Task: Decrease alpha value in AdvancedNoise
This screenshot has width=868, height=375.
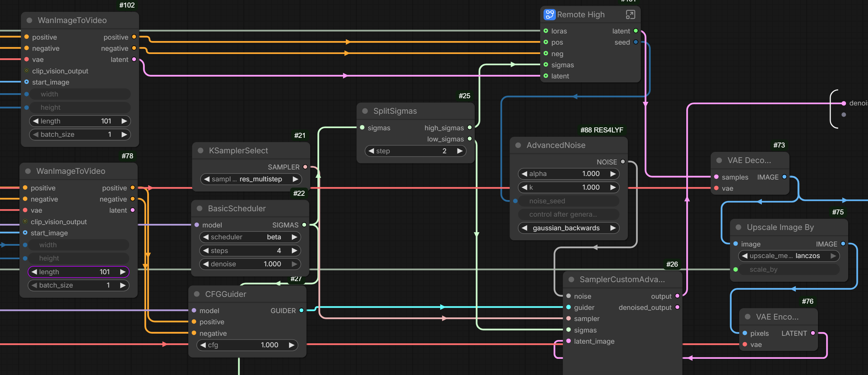Action: [x=525, y=174]
